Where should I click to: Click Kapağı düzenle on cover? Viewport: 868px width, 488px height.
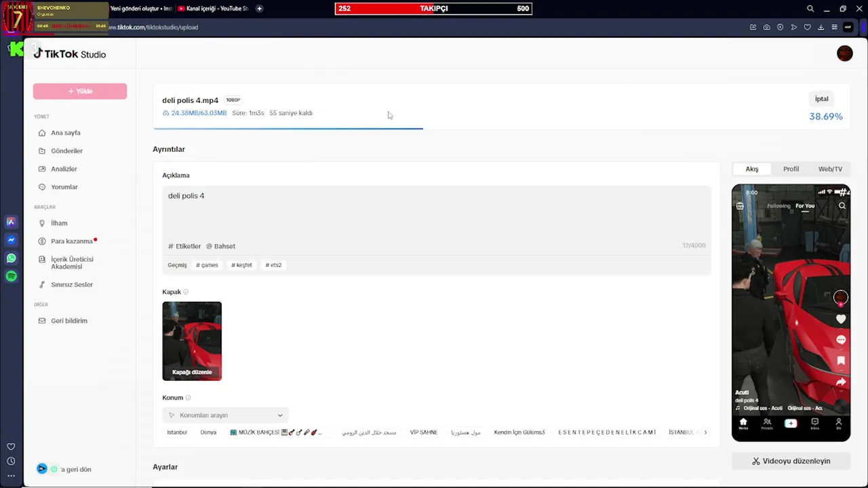coord(192,372)
